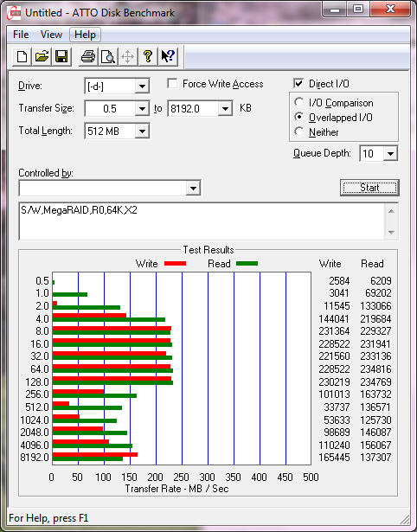This screenshot has height=532, width=417.
Task: Open a saved benchmark with folder icon
Action: point(42,56)
